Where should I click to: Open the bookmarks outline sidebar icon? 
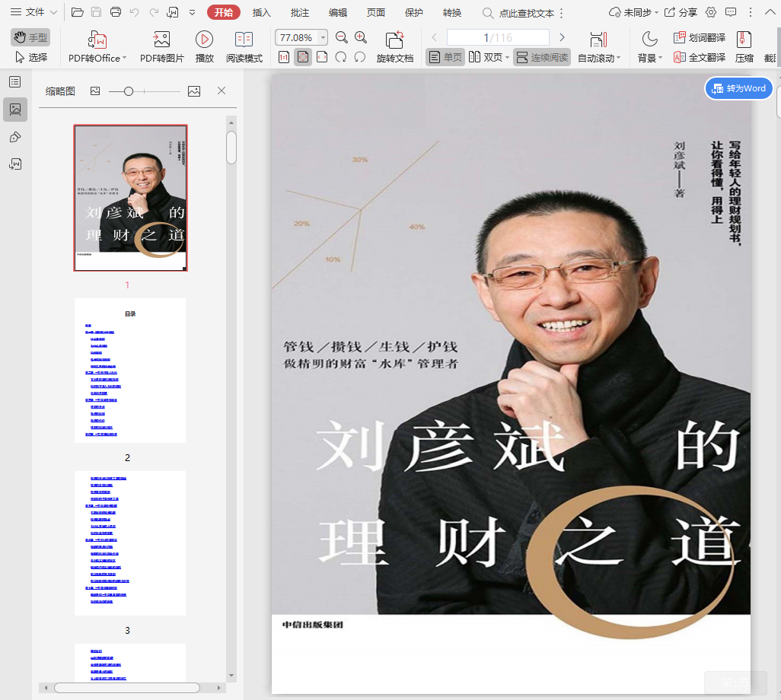[14, 81]
